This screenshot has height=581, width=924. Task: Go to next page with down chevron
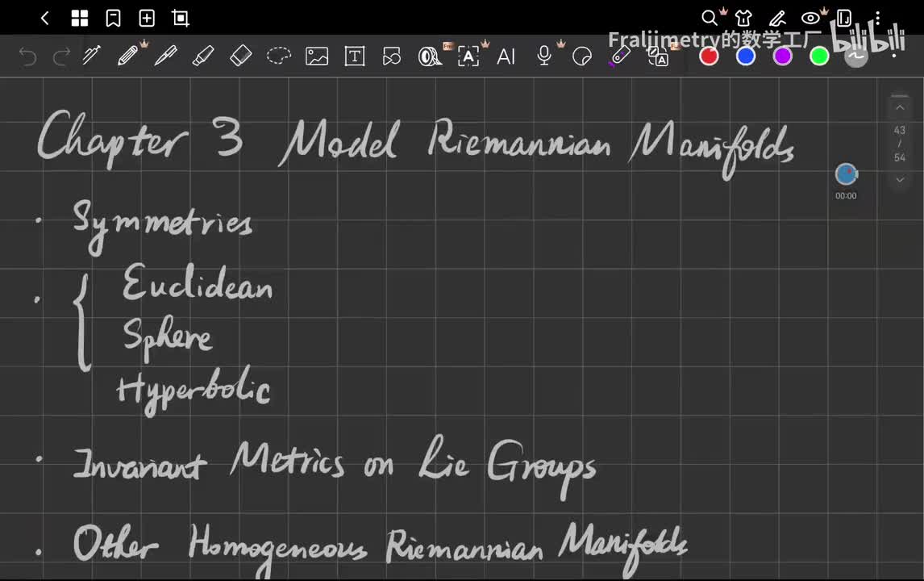coord(900,179)
